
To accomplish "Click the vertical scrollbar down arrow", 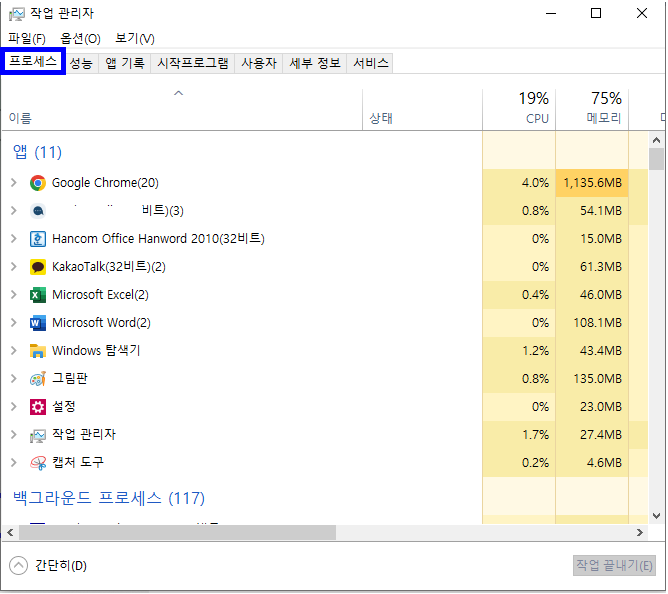I will pos(656,516).
